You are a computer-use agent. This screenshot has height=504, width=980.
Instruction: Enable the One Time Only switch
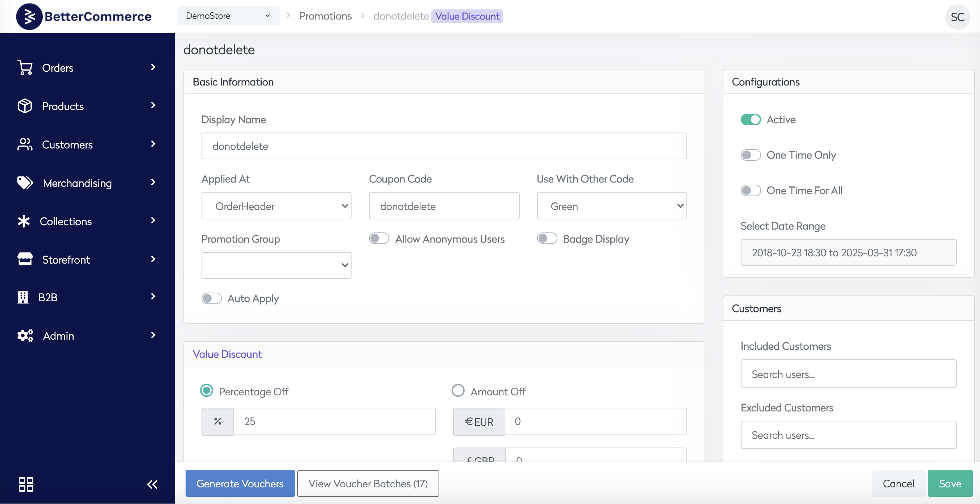(751, 155)
